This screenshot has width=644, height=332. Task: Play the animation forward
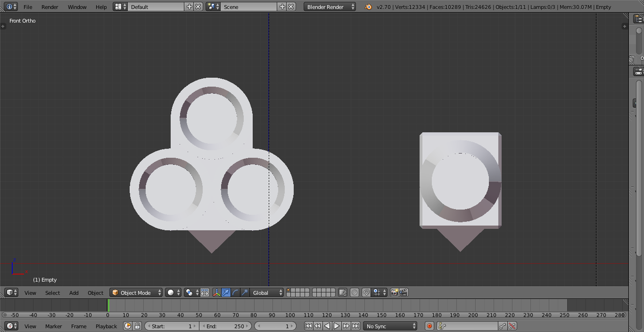(336, 326)
